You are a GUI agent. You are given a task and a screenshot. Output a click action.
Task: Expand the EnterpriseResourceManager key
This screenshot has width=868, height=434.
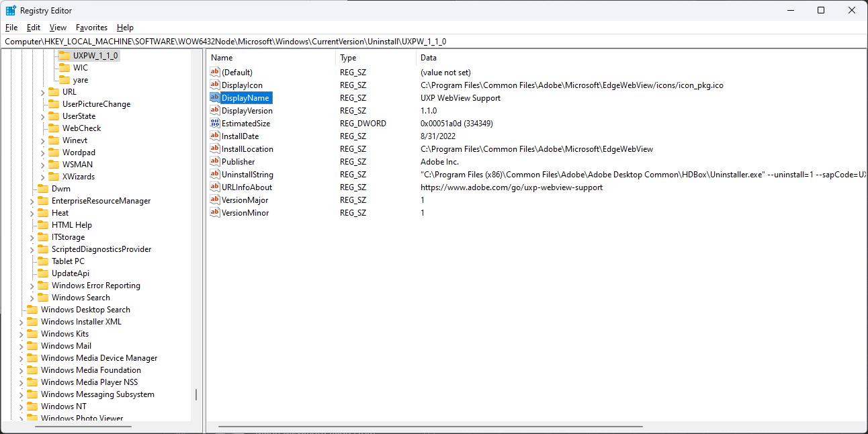32,201
